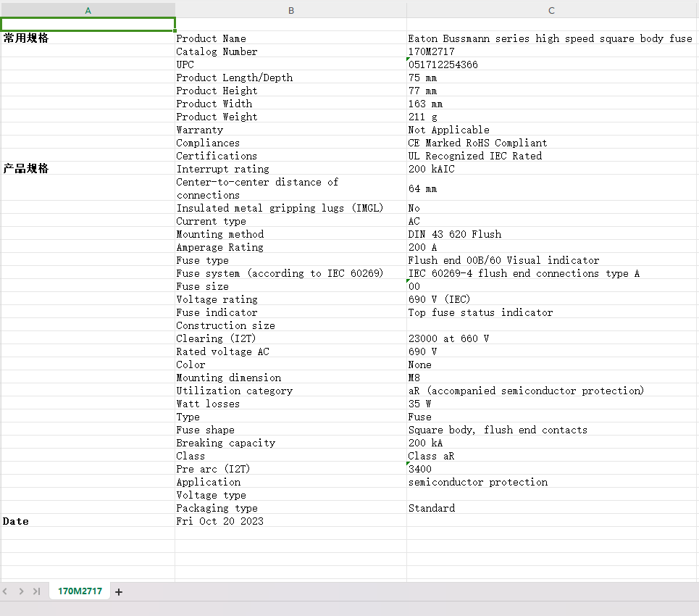Select the 'Not Applicable' cell
This screenshot has height=616, width=699.
552,129
